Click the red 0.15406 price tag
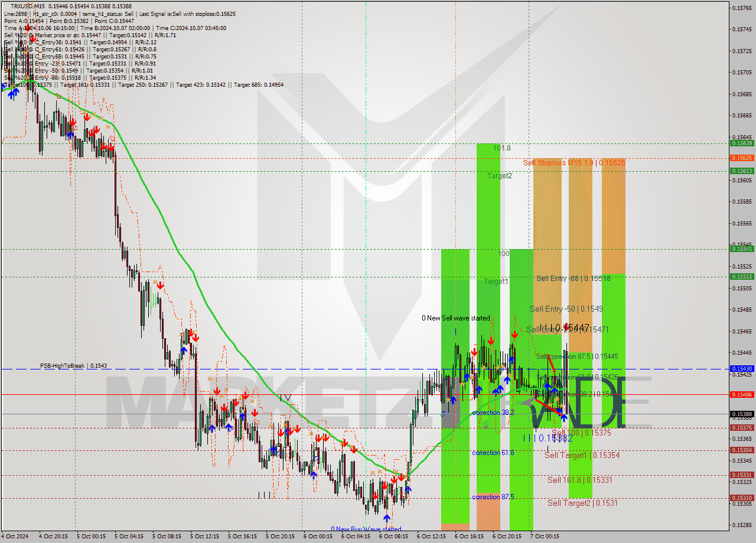756x543 pixels. (x=742, y=394)
